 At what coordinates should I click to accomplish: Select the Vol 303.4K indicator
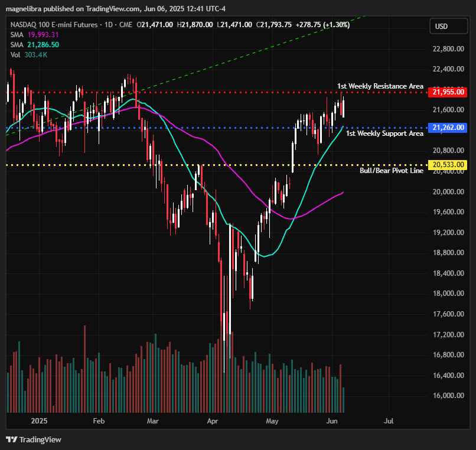29,55
